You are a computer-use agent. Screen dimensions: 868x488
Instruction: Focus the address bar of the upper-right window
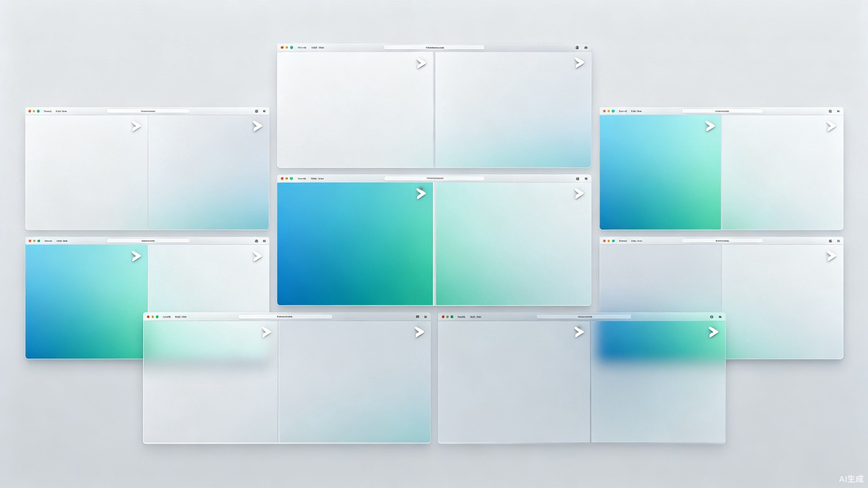(x=722, y=111)
